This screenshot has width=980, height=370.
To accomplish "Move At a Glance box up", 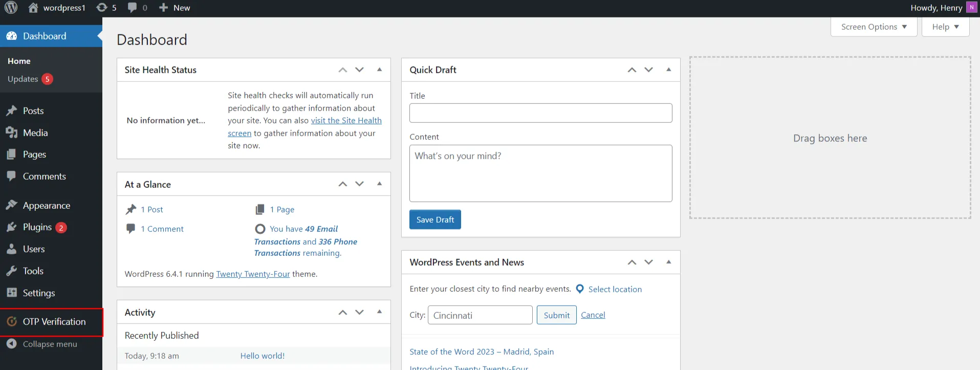I will point(343,184).
